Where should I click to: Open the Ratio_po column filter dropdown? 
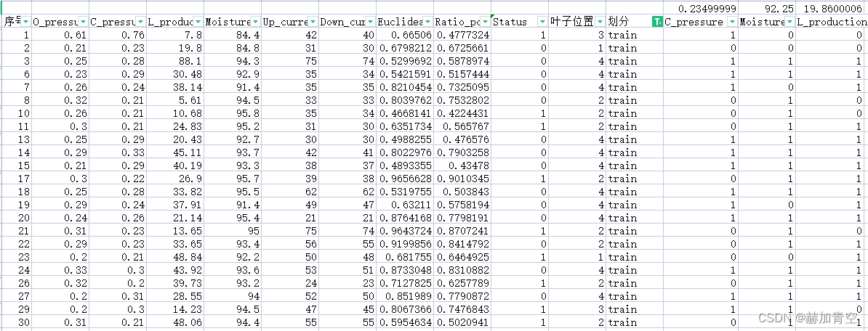(486, 22)
